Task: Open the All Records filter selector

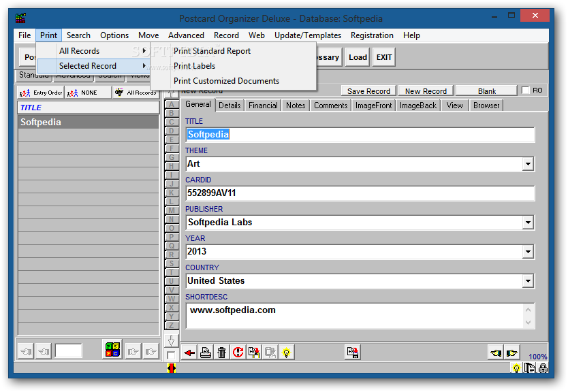Action: click(x=136, y=93)
